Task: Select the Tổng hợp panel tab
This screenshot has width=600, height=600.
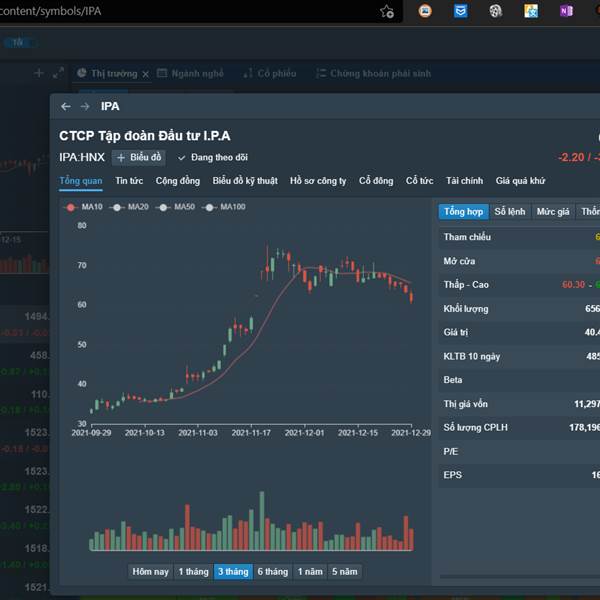Action: (463, 212)
